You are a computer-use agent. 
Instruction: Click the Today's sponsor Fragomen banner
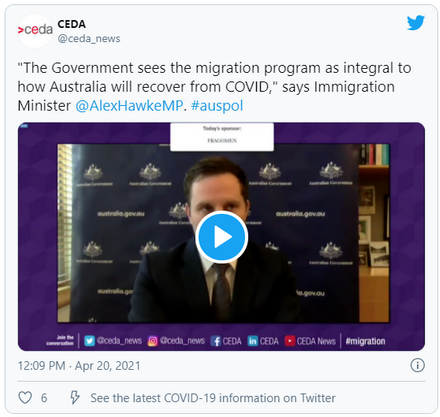(222, 137)
